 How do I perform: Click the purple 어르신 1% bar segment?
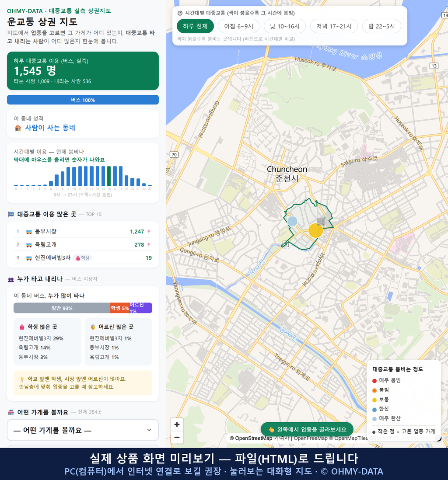pyautogui.click(x=141, y=308)
